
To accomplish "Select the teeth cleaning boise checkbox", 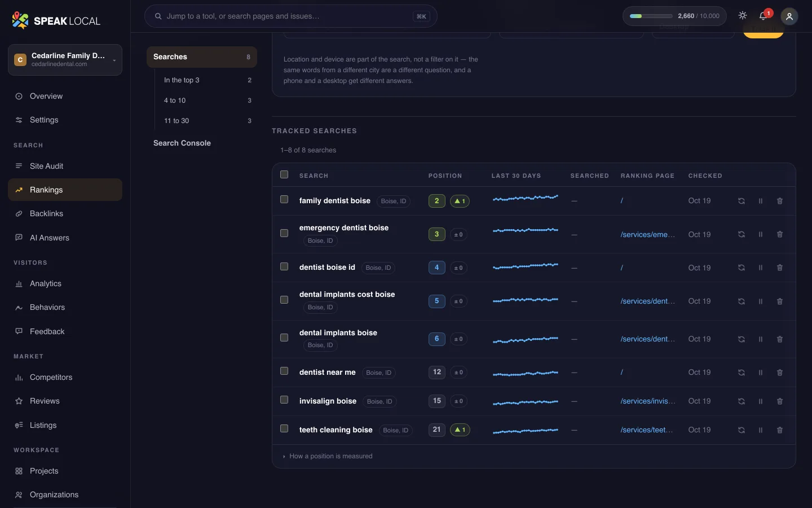I will point(284,429).
